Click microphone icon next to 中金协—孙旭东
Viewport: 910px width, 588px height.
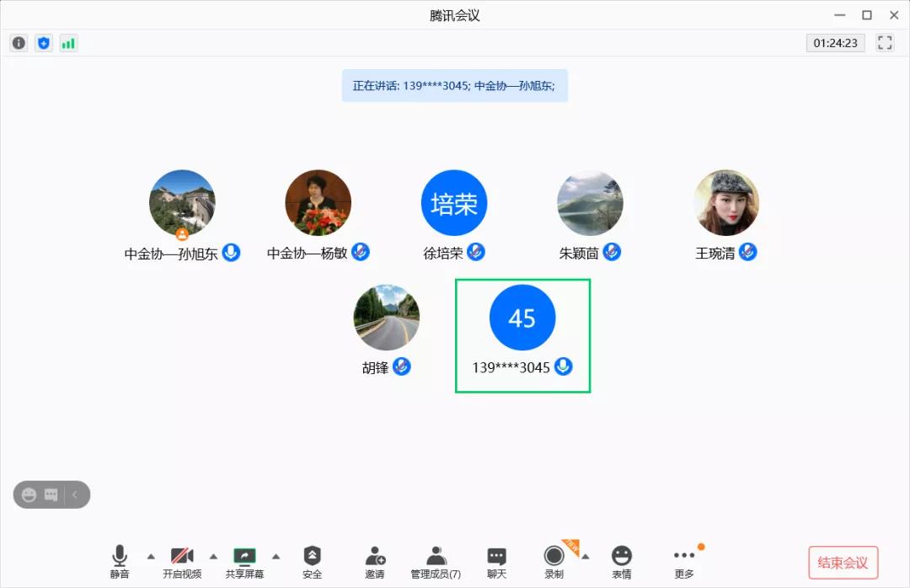[231, 253]
